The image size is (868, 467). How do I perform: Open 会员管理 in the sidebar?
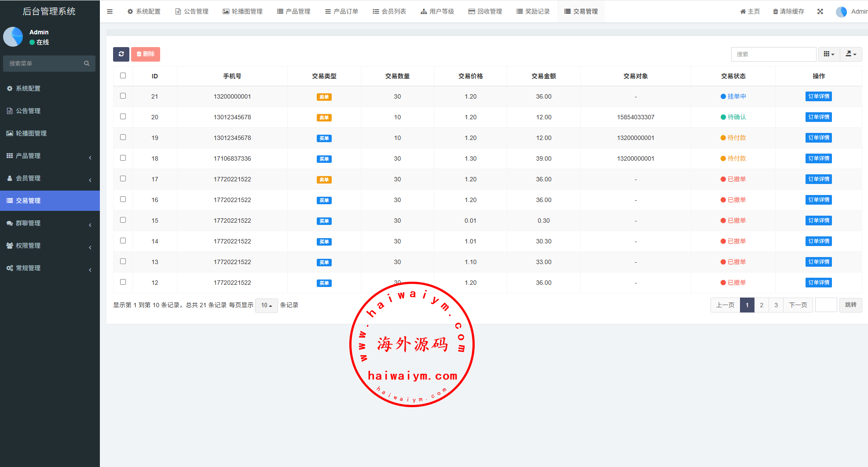(28, 178)
